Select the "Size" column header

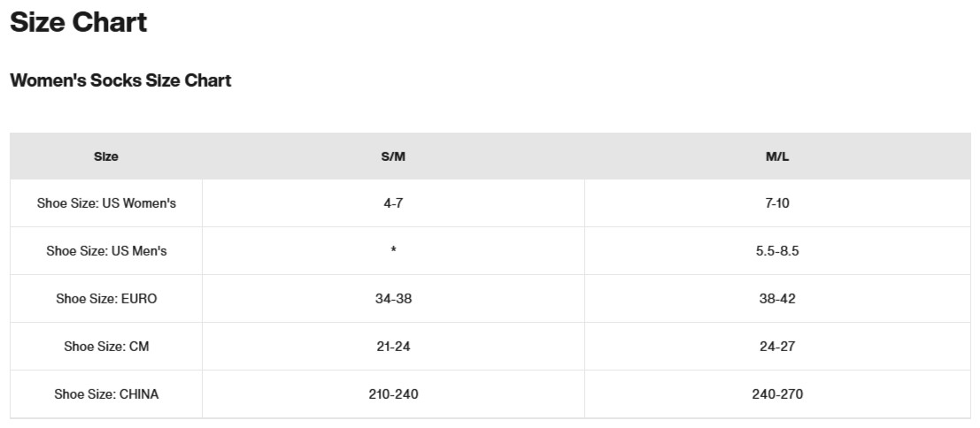tap(106, 157)
